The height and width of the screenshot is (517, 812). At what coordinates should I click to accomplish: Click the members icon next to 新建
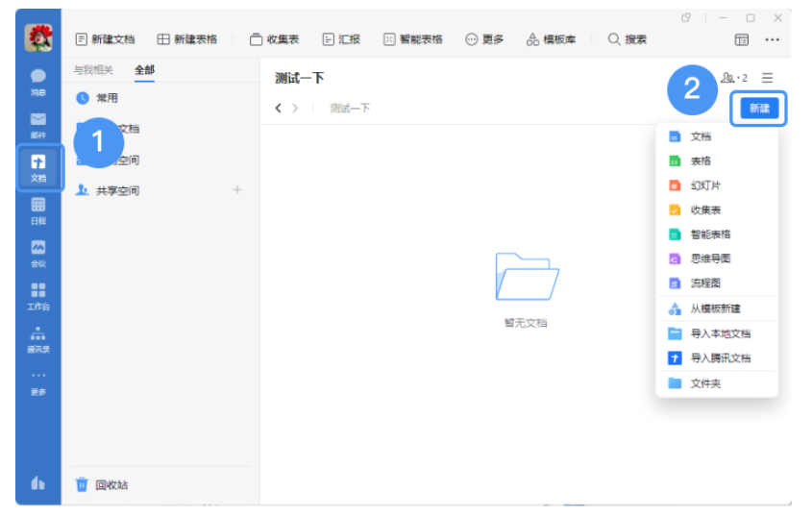[x=727, y=78]
